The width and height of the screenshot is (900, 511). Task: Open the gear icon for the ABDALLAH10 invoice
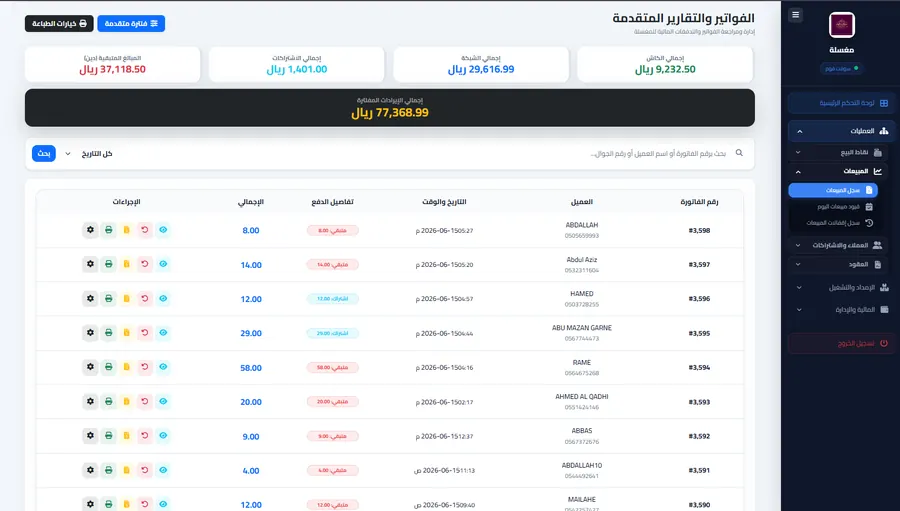point(90,470)
